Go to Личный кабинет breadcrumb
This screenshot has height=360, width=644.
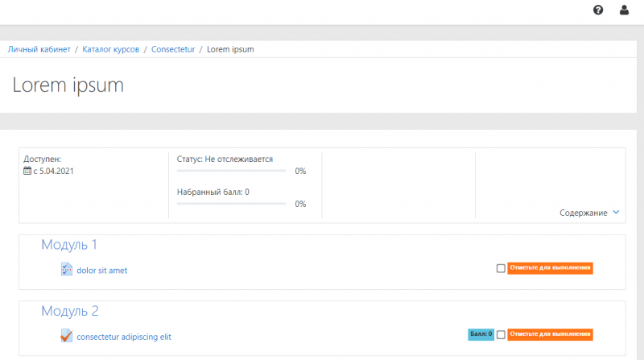click(x=39, y=49)
